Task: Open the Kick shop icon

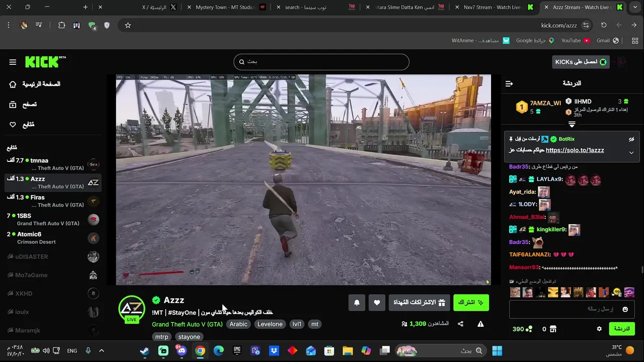Action: click(553, 329)
